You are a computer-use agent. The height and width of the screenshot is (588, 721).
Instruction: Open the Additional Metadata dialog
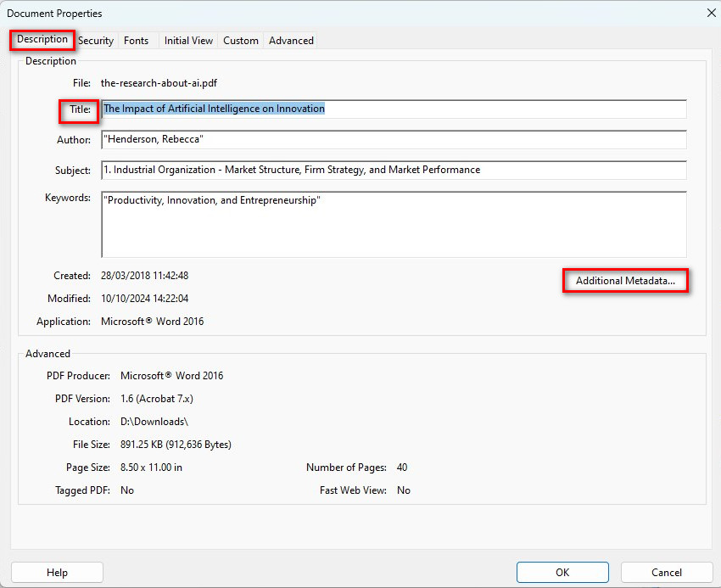pyautogui.click(x=625, y=280)
